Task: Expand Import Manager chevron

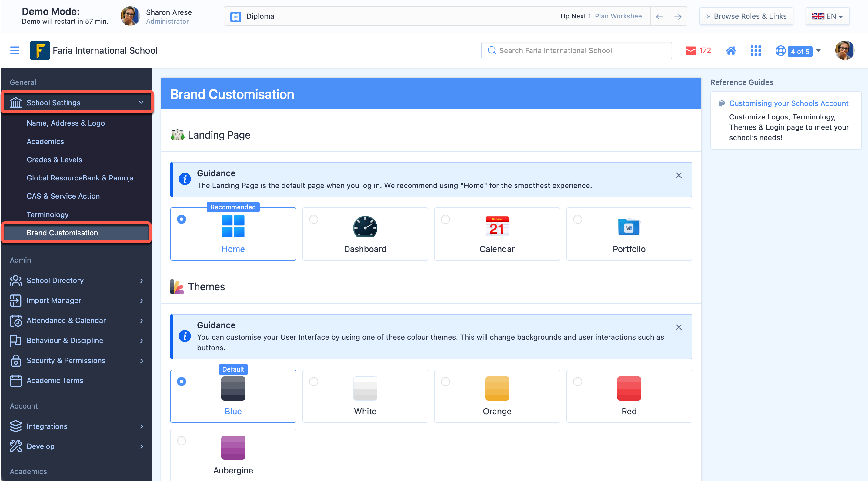Action: point(142,301)
